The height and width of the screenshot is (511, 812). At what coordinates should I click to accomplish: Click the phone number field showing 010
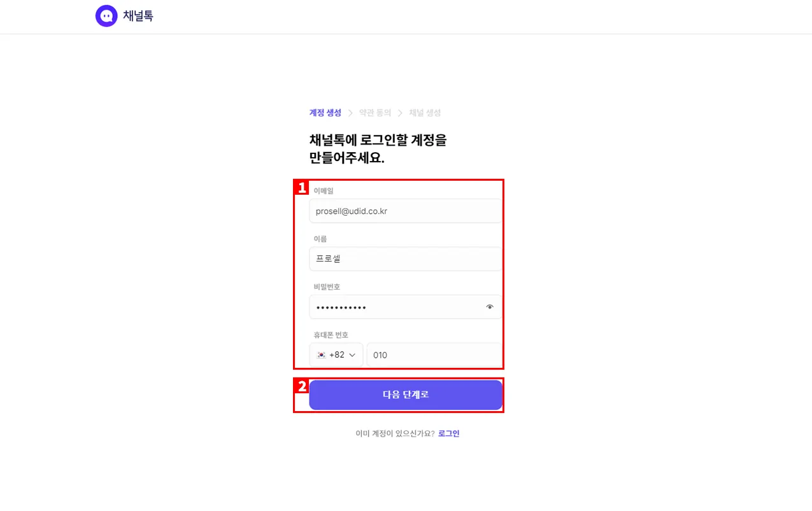pyautogui.click(x=433, y=355)
